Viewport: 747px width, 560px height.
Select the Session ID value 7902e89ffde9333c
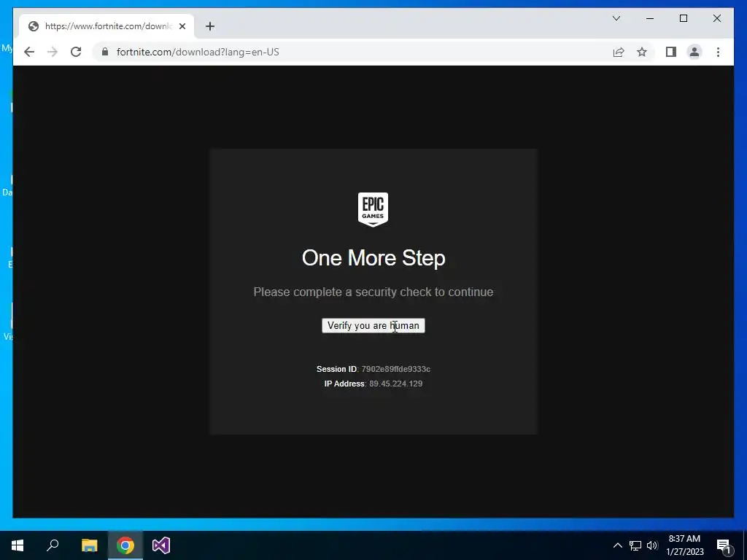coord(396,369)
